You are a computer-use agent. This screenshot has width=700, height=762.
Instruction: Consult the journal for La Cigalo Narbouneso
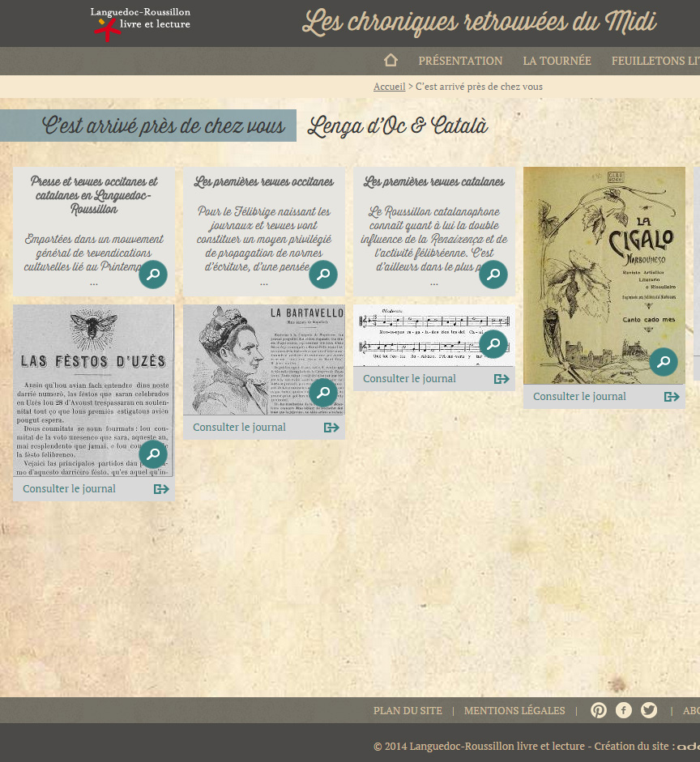[x=579, y=397]
